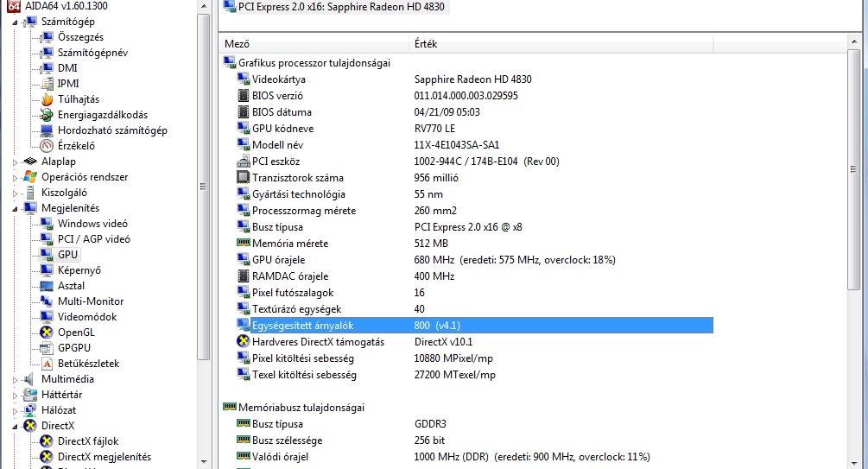Viewport: 868px width, 469px height.
Task: Open the Energiagazdálkodás icon
Action: click(x=47, y=115)
